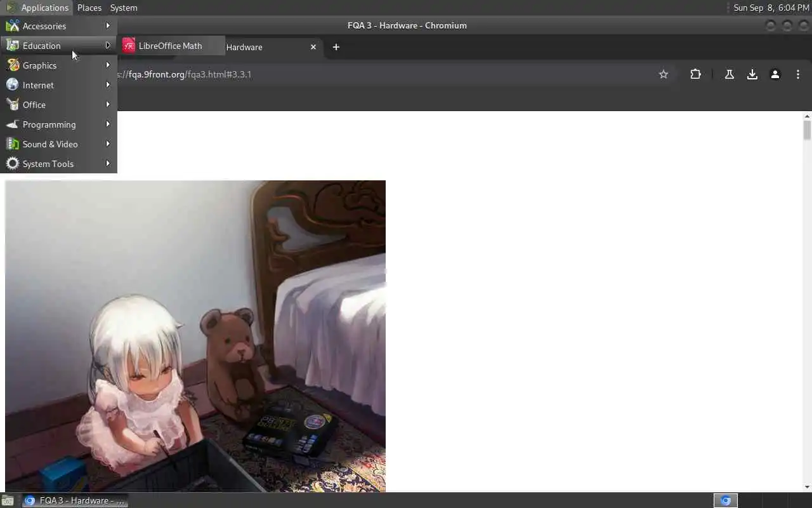Screen dimensions: 812x508
Task: Click the show desktop icon in bottom panel
Action: [8, 500]
